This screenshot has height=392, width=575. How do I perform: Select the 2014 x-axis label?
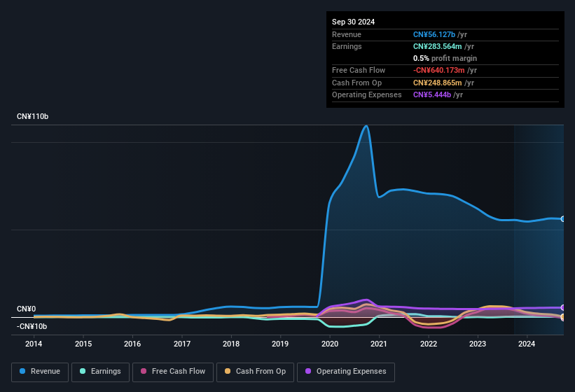(34, 344)
